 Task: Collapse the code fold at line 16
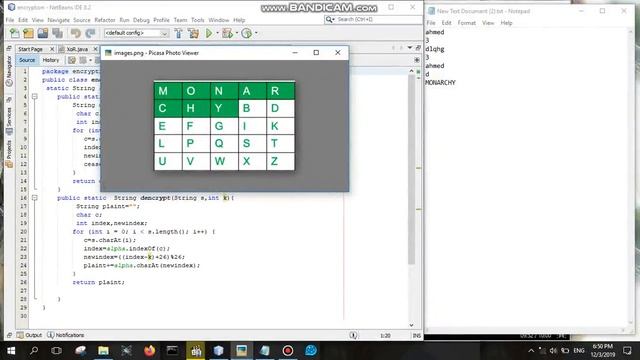click(35, 198)
